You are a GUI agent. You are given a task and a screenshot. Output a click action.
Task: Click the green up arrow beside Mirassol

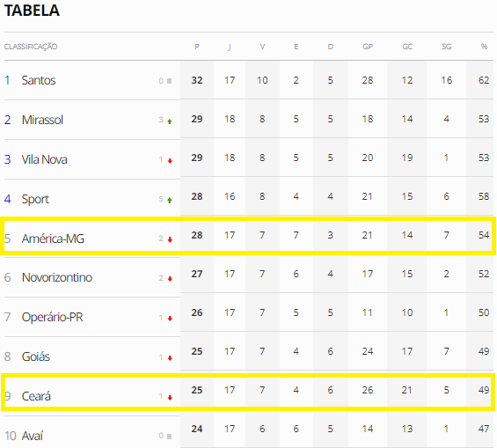tap(170, 121)
